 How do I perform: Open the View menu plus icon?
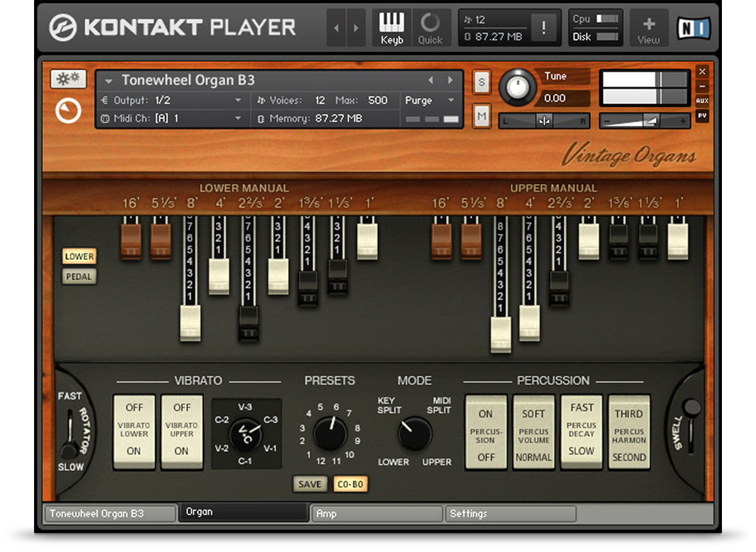648,28
